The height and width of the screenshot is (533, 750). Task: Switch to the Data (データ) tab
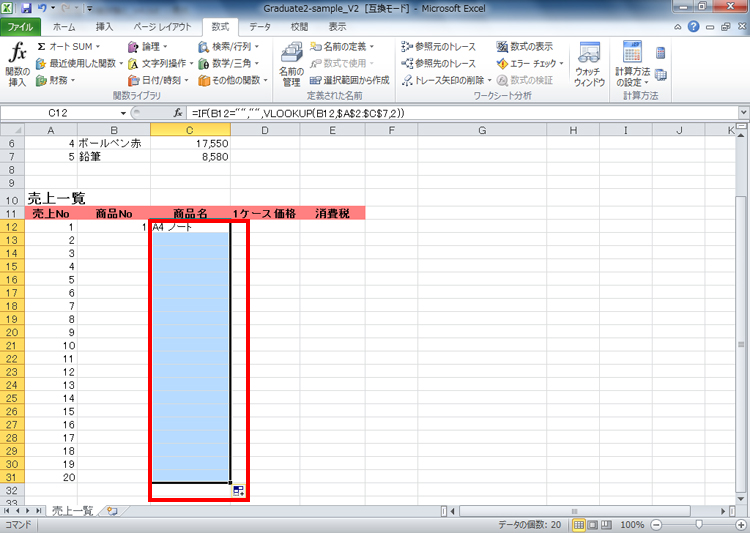pos(260,27)
